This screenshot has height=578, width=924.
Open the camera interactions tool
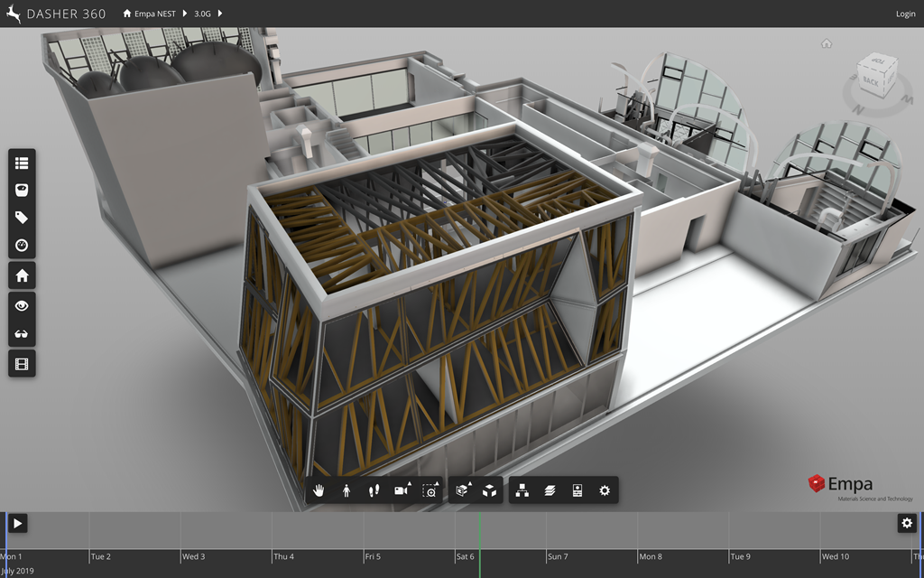[402, 490]
